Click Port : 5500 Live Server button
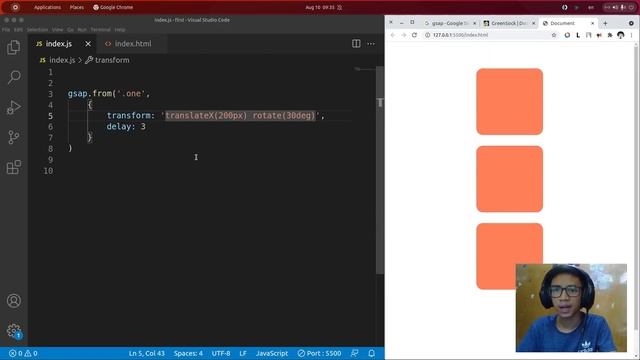Viewport: 640px width, 360px height. point(319,353)
